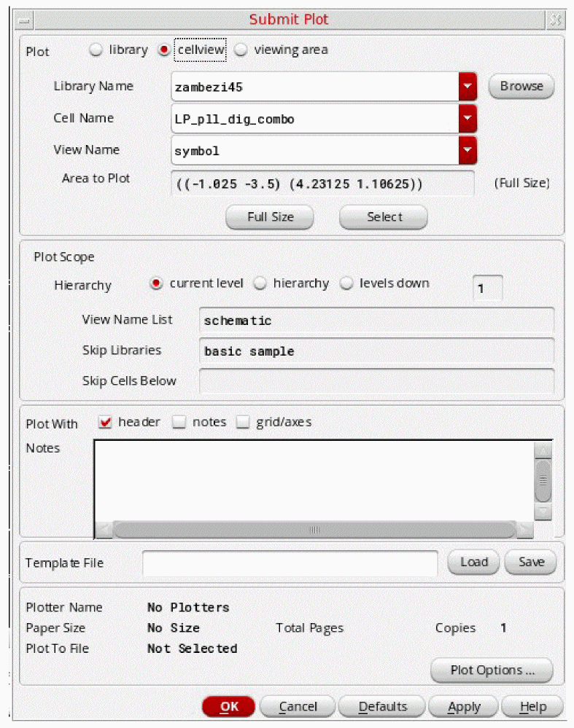Screen dimensions: 574x728
Task: Click the Skip Cells Below field
Action: [x=376, y=381]
